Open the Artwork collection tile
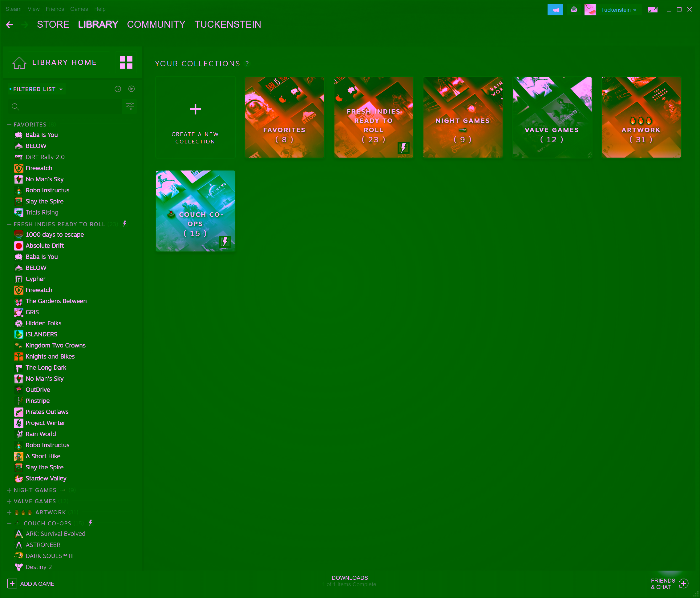 tap(641, 117)
